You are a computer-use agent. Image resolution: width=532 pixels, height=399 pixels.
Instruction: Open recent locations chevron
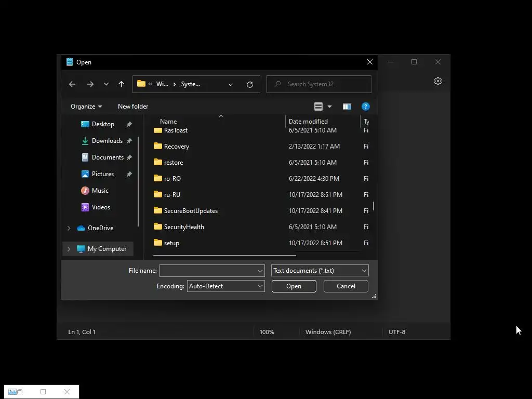click(106, 84)
